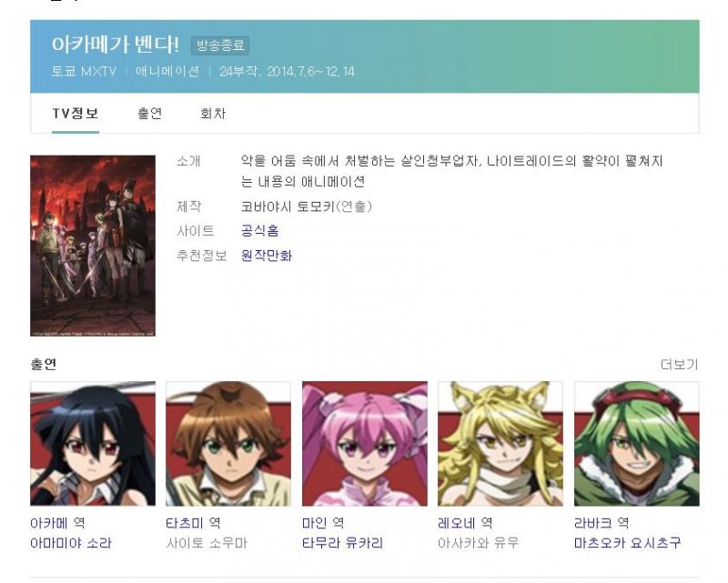The image size is (728, 583).
Task: Open voice actor 아마미야 소라 link
Action: [71, 543]
